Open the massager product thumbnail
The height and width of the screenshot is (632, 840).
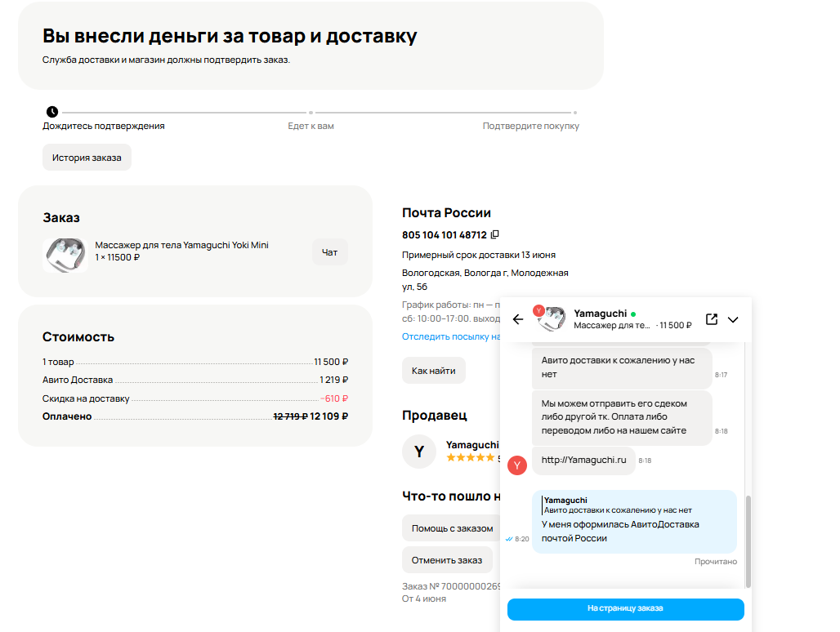(65, 256)
